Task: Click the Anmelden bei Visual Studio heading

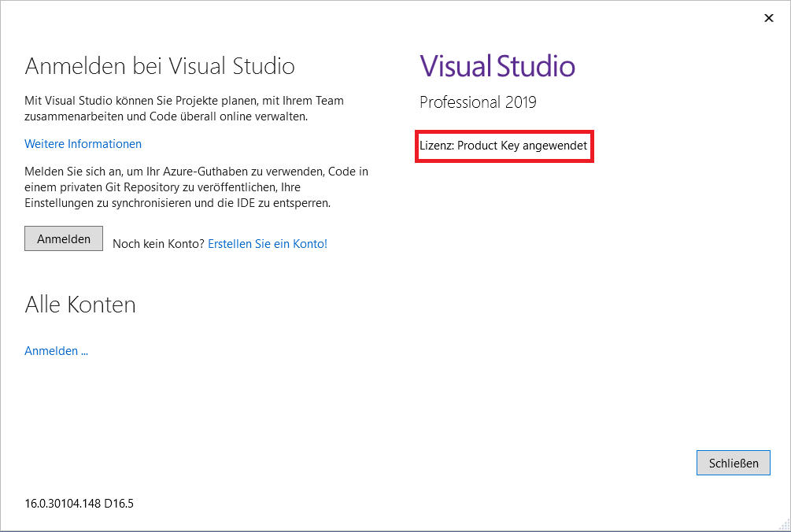Action: (160, 66)
